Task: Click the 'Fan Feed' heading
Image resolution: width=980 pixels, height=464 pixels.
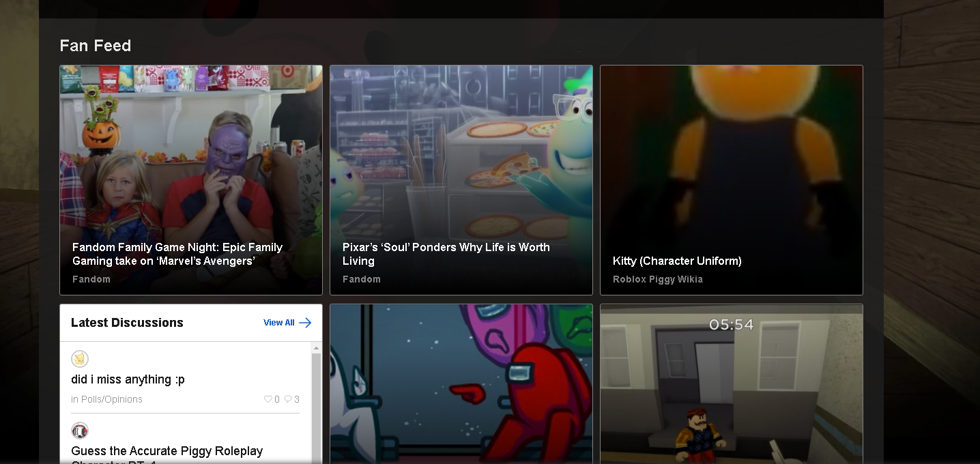Action: click(96, 46)
